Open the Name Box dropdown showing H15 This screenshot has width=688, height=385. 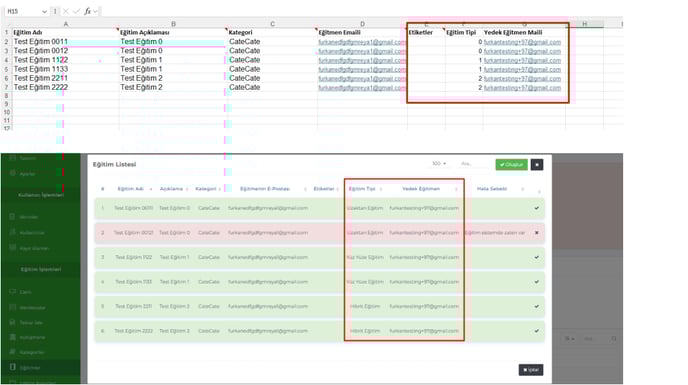[x=44, y=11]
